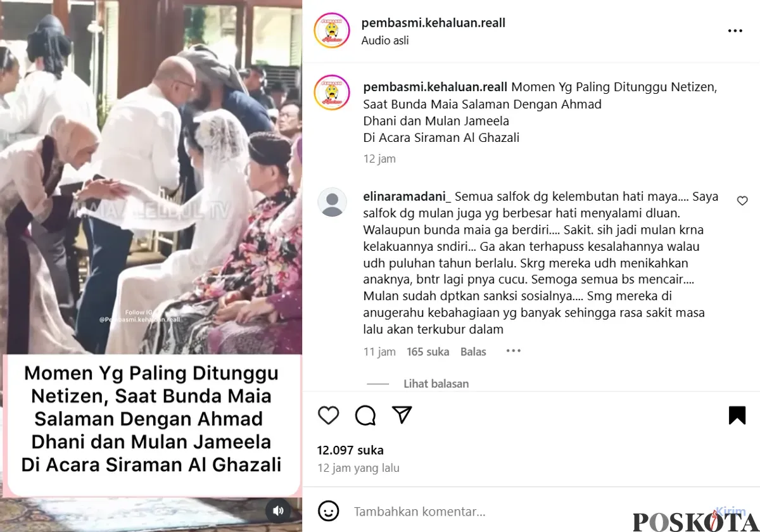The width and height of the screenshot is (760, 532).
Task: Open comment options three dots next to Balas
Action: (513, 351)
